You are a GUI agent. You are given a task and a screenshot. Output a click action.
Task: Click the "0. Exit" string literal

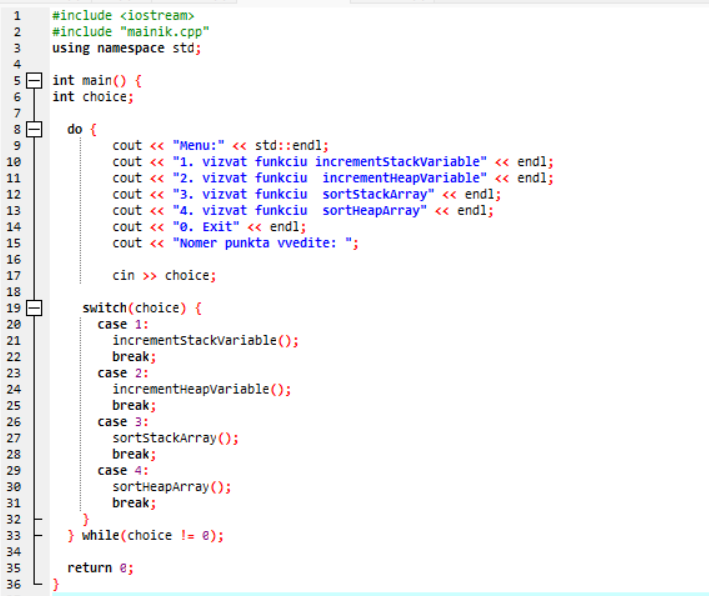point(206,227)
